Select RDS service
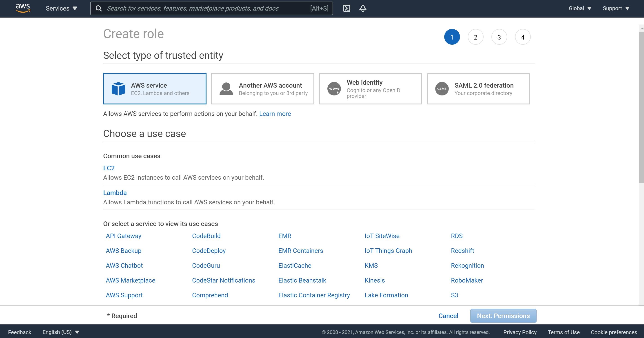This screenshot has height=338, width=644. [457, 236]
